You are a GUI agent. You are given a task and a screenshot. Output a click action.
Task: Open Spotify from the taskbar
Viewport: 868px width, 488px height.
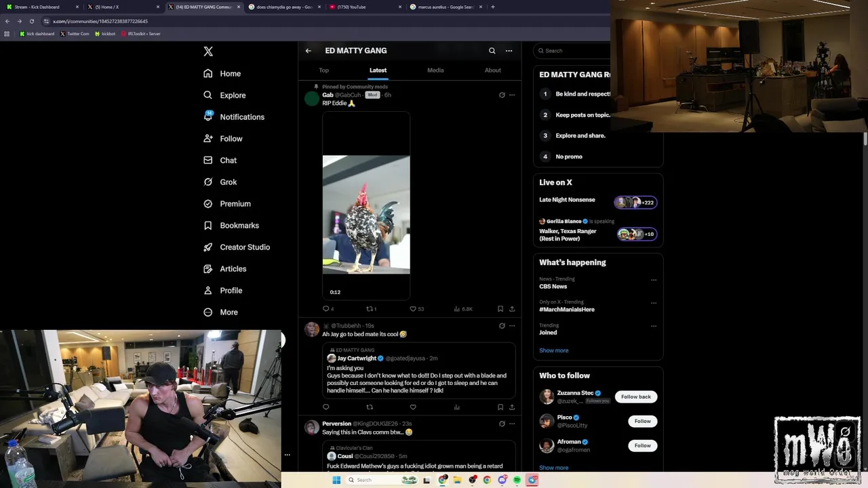[517, 480]
